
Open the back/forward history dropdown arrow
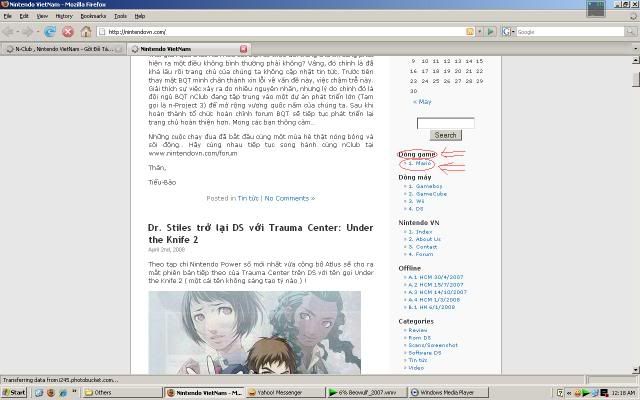tap(38, 31)
